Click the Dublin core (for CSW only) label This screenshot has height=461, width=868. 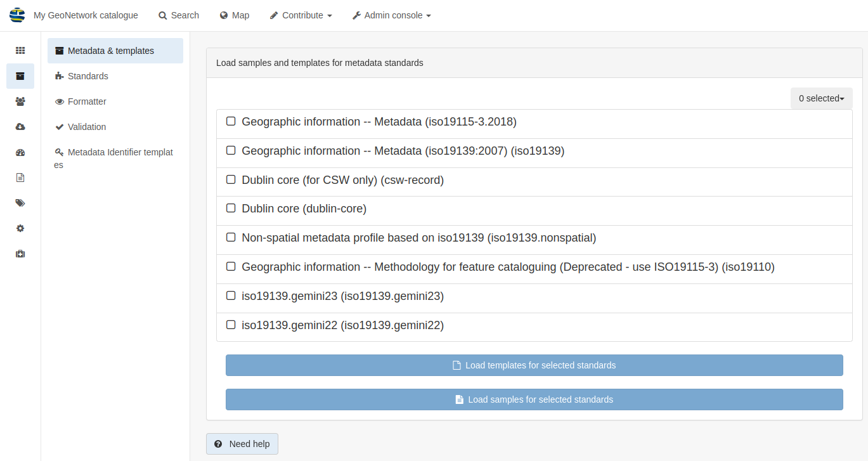tap(342, 180)
